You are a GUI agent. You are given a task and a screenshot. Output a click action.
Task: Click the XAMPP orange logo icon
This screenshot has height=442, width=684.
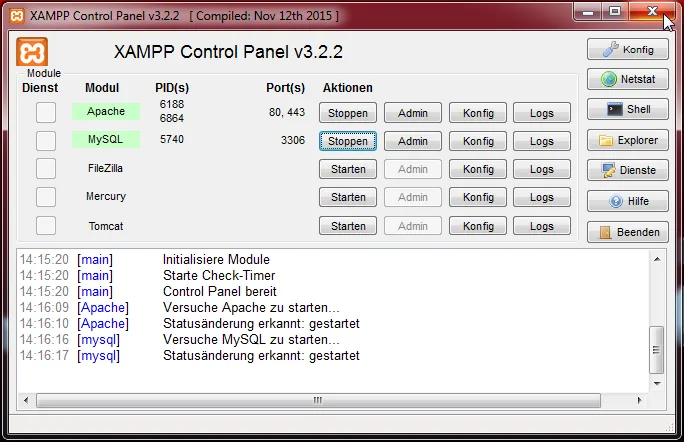click(x=32, y=52)
